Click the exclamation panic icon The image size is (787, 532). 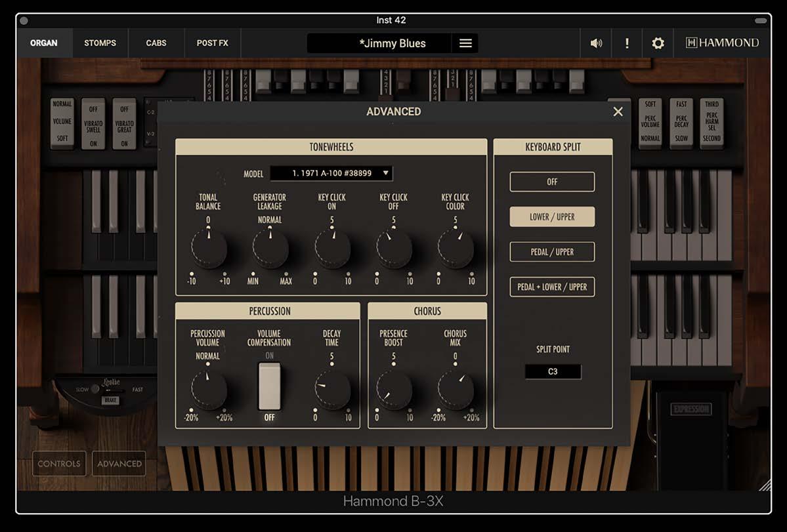627,43
